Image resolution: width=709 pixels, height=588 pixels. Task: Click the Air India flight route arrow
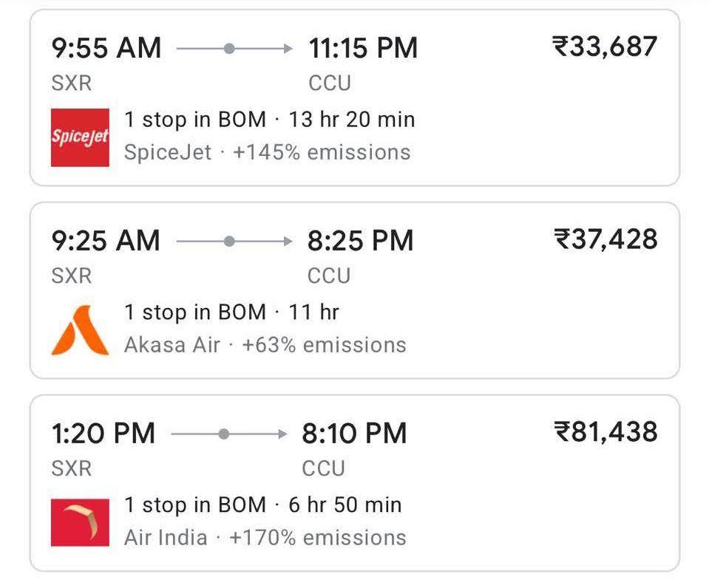point(228,434)
